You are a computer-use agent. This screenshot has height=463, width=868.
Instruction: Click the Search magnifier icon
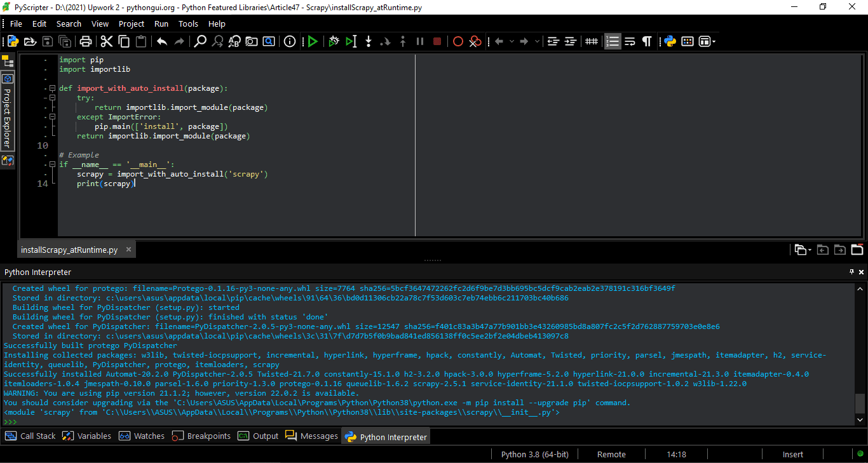(200, 41)
